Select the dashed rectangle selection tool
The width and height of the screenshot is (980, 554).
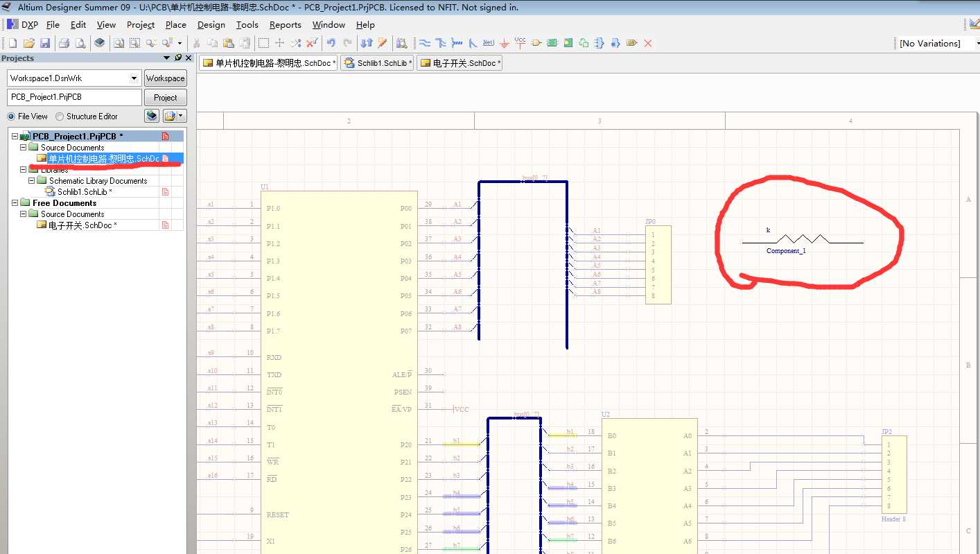click(263, 43)
